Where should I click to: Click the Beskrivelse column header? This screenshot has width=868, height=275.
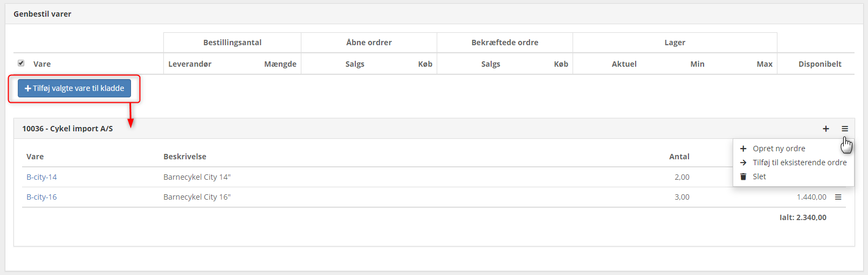click(184, 157)
